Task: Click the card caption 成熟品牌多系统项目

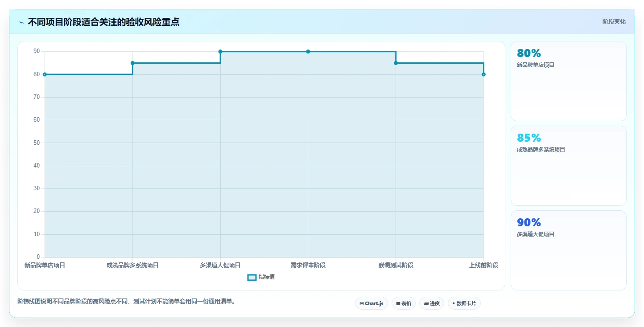Action: [541, 150]
